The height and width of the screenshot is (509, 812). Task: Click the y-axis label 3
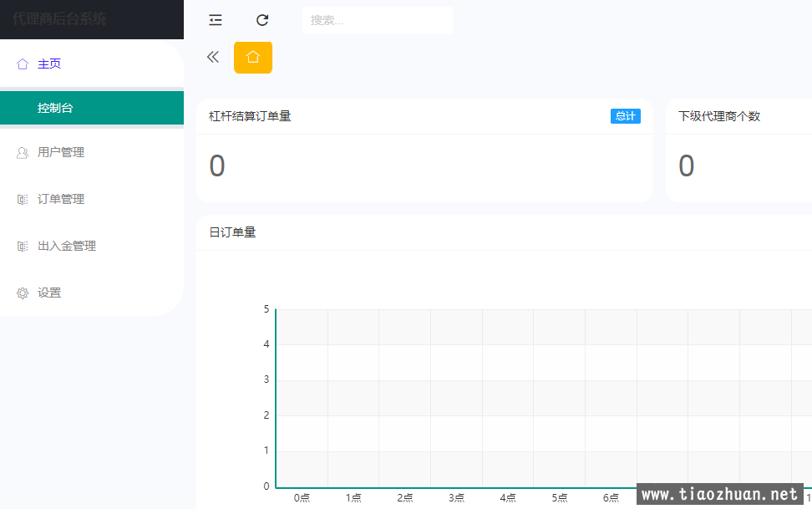[266, 379]
